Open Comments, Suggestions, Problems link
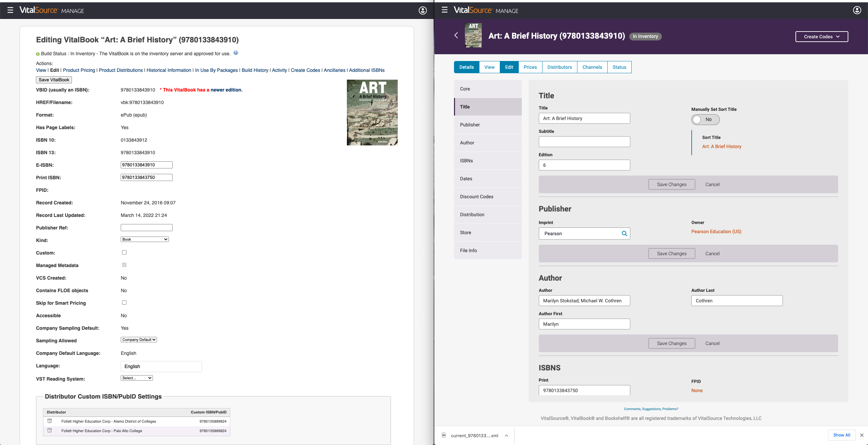Image resolution: width=868 pixels, height=445 pixels. 651,409
